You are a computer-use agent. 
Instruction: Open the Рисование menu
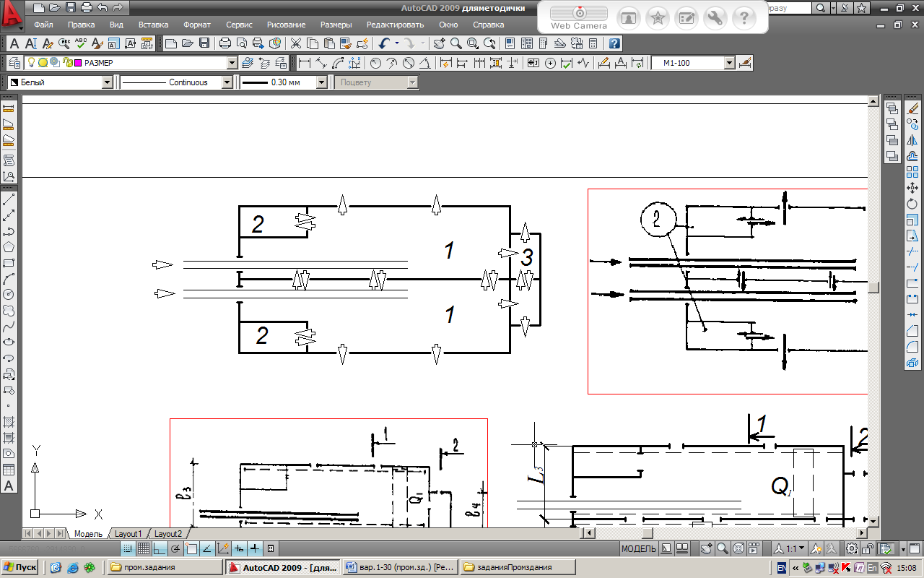(287, 25)
